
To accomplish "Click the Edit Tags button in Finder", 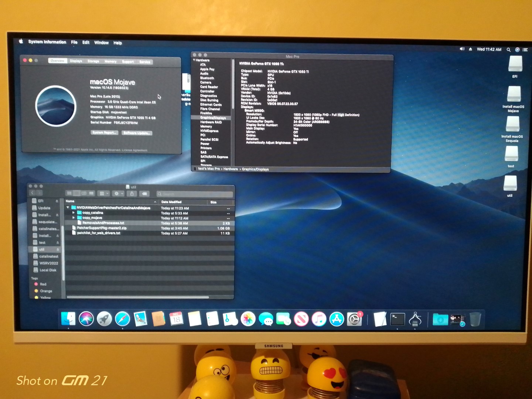I will tap(144, 194).
